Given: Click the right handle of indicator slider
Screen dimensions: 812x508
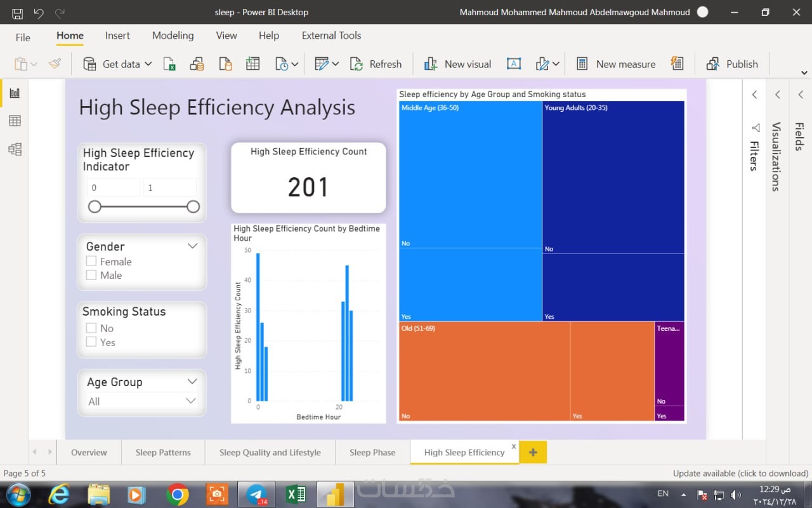Looking at the screenshot, I should (193, 206).
